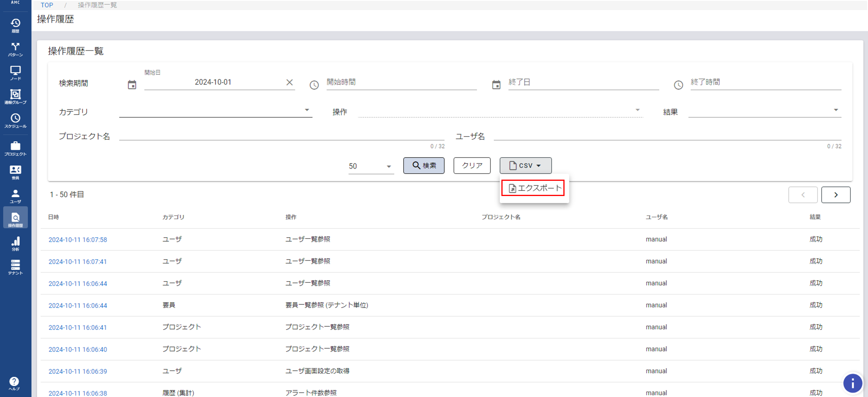This screenshot has width=868, height=397.
Task: Open the テナント sidebar icon
Action: tap(15, 267)
